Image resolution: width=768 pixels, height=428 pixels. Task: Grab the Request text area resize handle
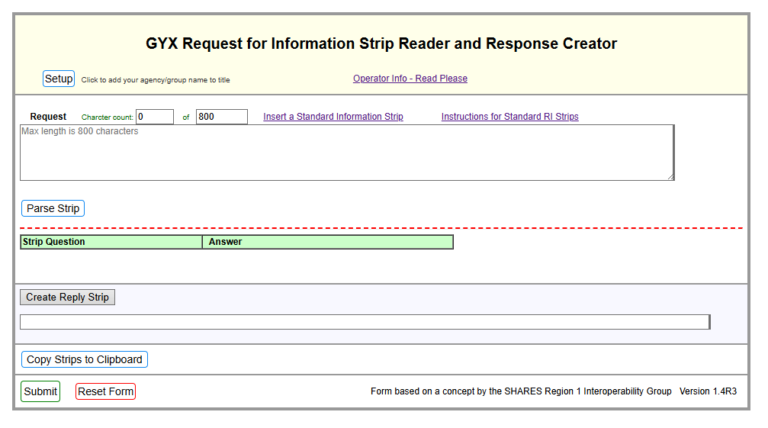669,176
